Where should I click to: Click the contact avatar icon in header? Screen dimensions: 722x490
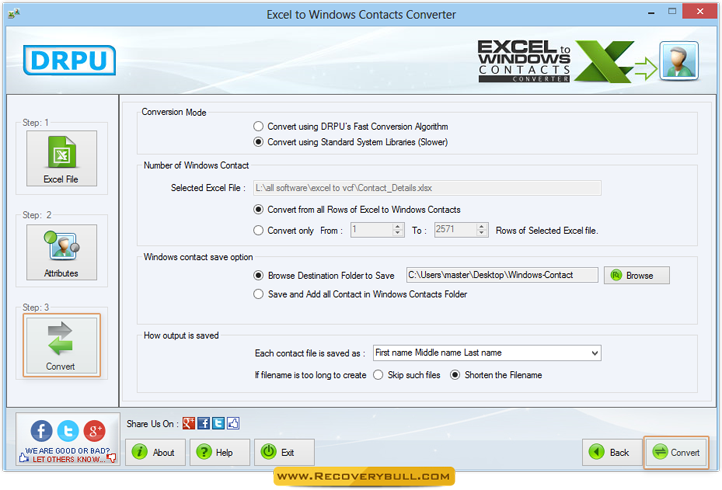679,61
